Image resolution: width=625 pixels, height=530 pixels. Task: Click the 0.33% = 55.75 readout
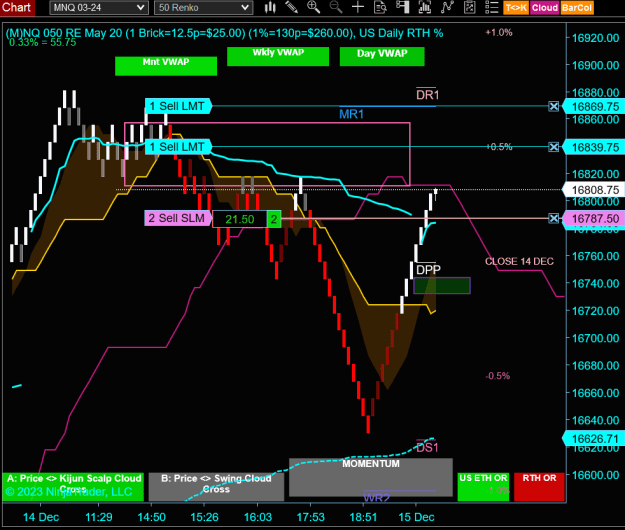[42, 43]
